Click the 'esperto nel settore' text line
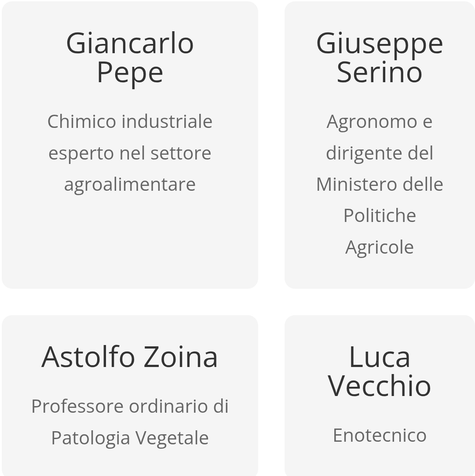Screen dimensions: 475x476 click(x=130, y=153)
